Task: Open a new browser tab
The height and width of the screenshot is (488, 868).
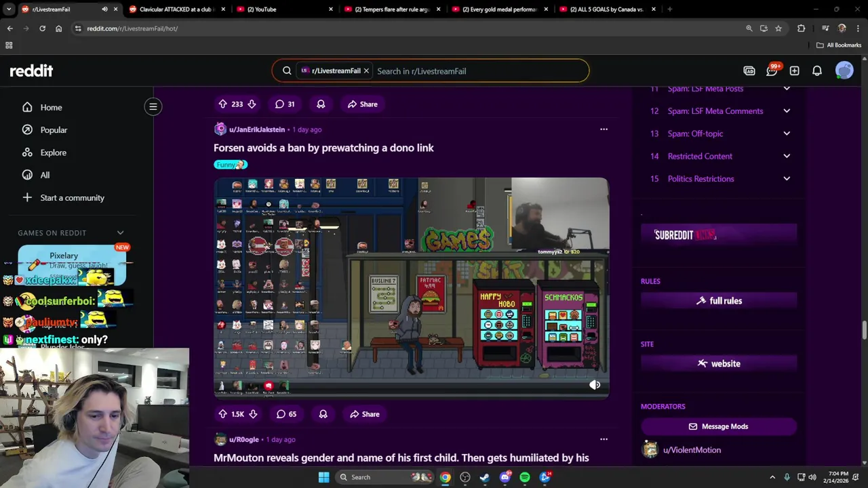Action: (x=669, y=9)
